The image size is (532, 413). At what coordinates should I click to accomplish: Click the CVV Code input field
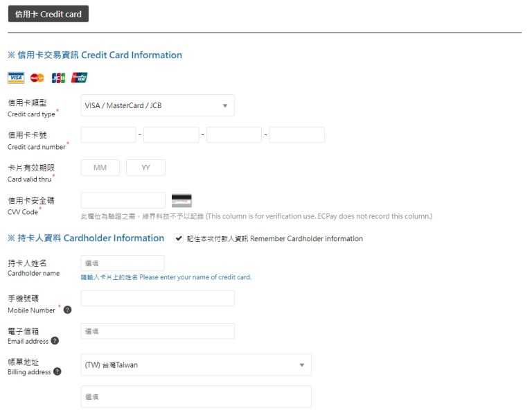pyautogui.click(x=123, y=200)
